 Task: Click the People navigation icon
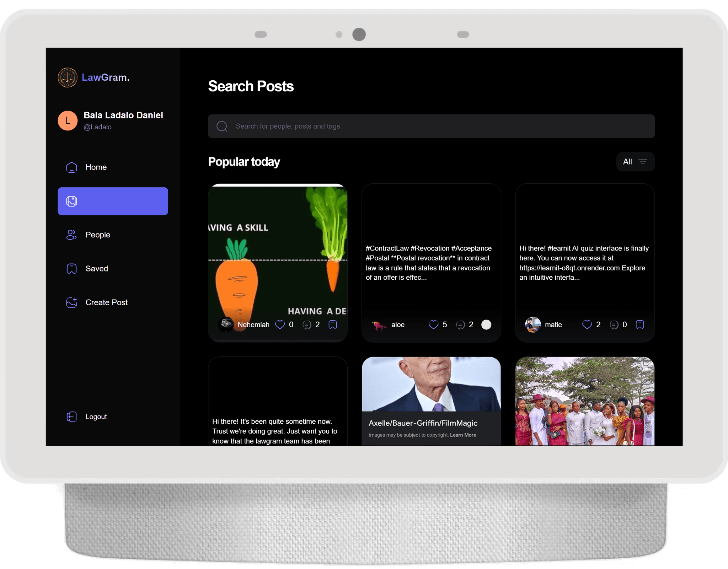tap(71, 235)
